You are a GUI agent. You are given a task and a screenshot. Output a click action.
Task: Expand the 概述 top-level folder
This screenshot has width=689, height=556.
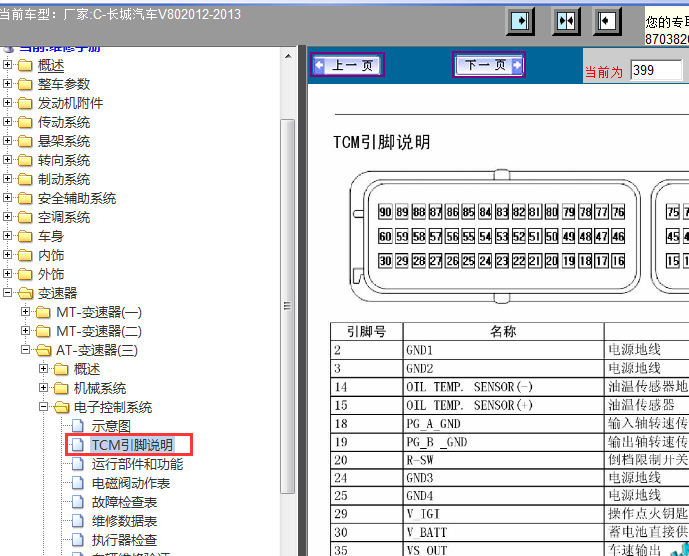tap(7, 65)
